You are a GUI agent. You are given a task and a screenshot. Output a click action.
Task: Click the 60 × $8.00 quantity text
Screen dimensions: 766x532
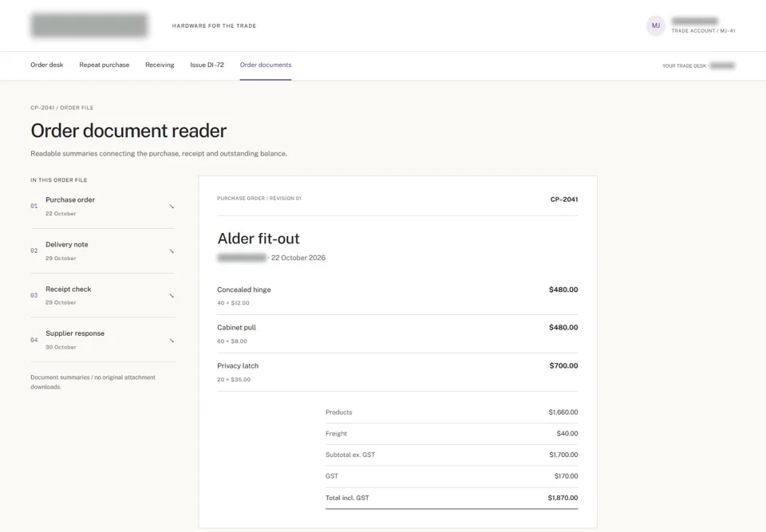[x=232, y=341]
